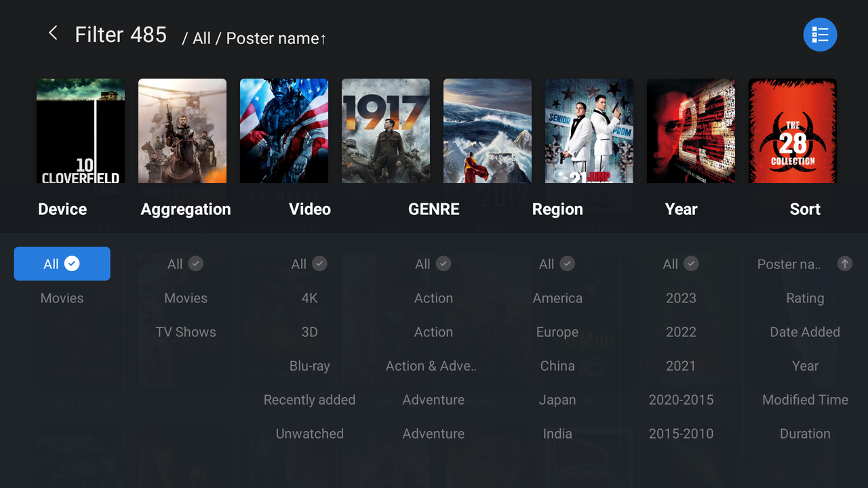Screen dimensions: 868x488
Task: Filter by Recently added videos
Action: (309, 399)
